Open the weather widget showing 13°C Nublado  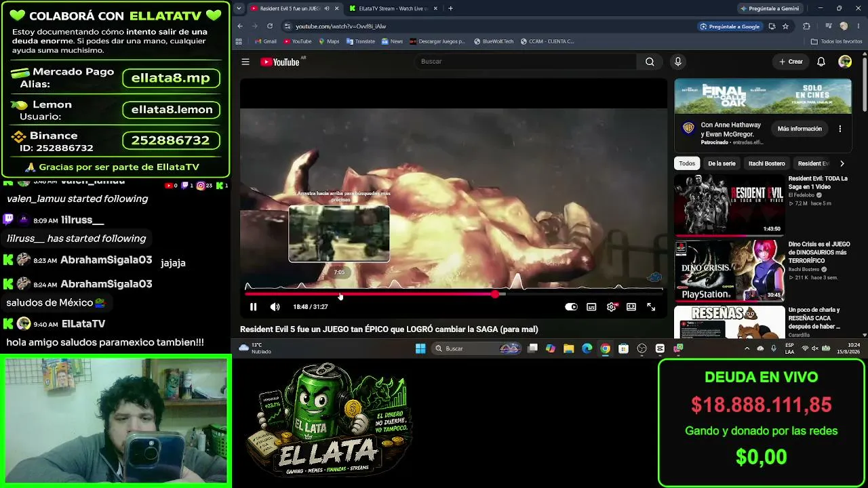click(255, 348)
